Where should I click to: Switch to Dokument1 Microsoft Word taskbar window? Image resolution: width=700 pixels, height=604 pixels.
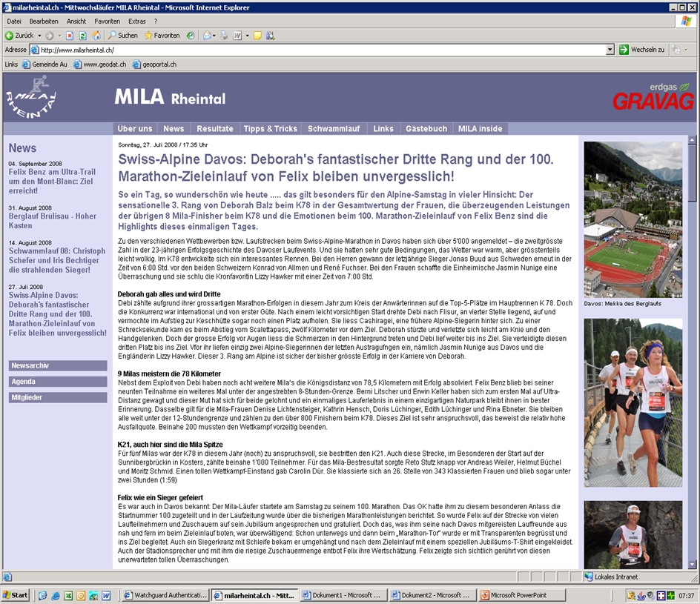coord(343,595)
